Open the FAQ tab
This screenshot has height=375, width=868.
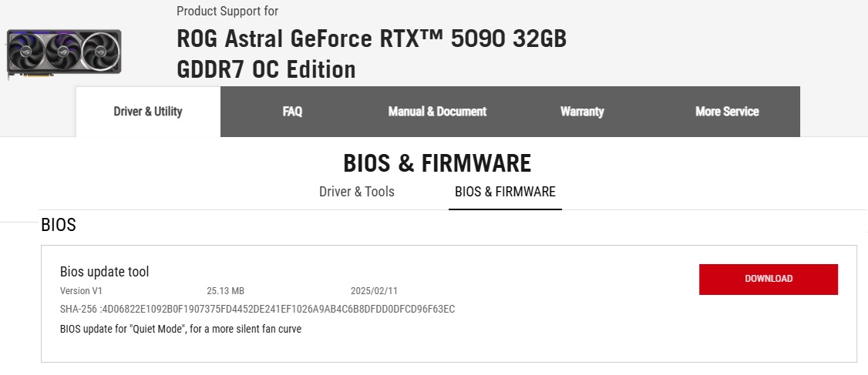point(292,111)
